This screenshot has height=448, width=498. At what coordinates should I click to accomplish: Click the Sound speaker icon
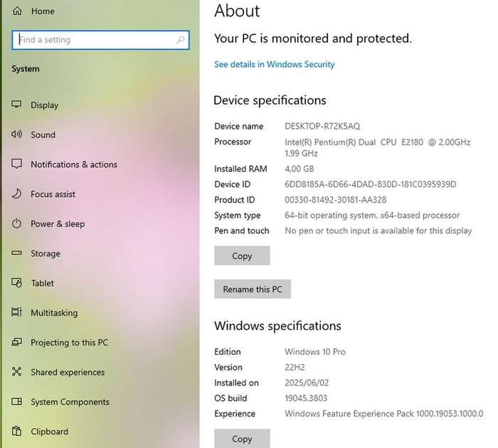16,134
